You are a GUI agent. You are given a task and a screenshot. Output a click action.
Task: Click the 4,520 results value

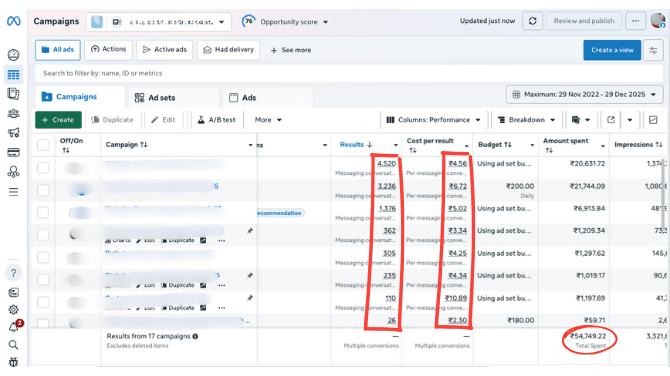tap(386, 164)
